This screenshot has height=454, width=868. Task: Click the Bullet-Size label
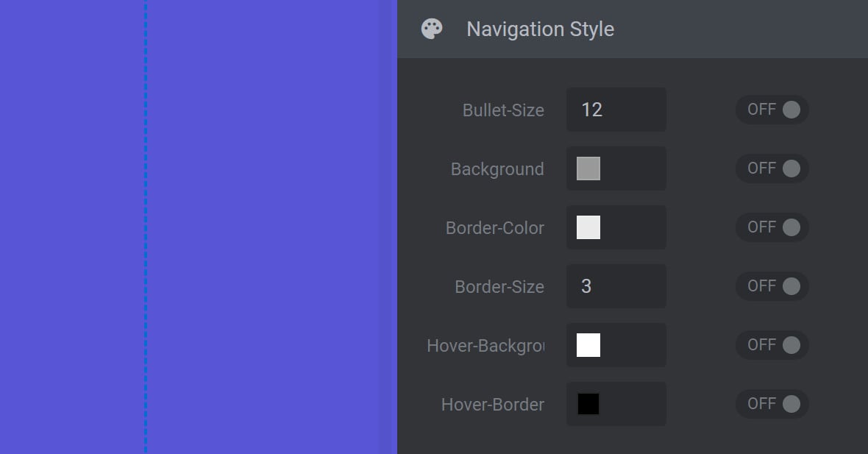503,110
